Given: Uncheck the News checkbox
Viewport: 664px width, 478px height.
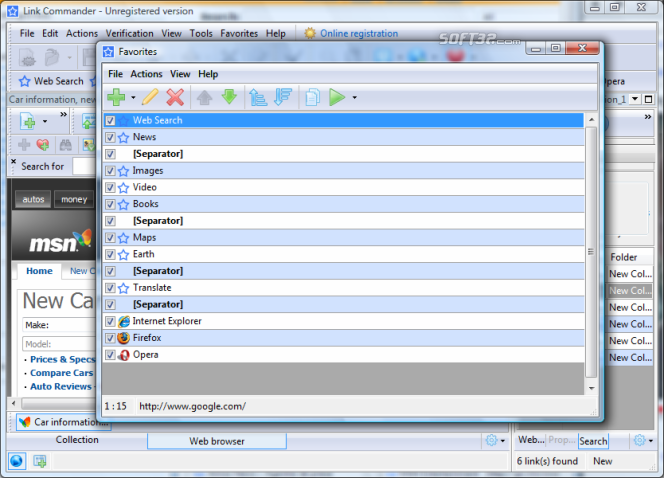Looking at the screenshot, I should [x=110, y=137].
